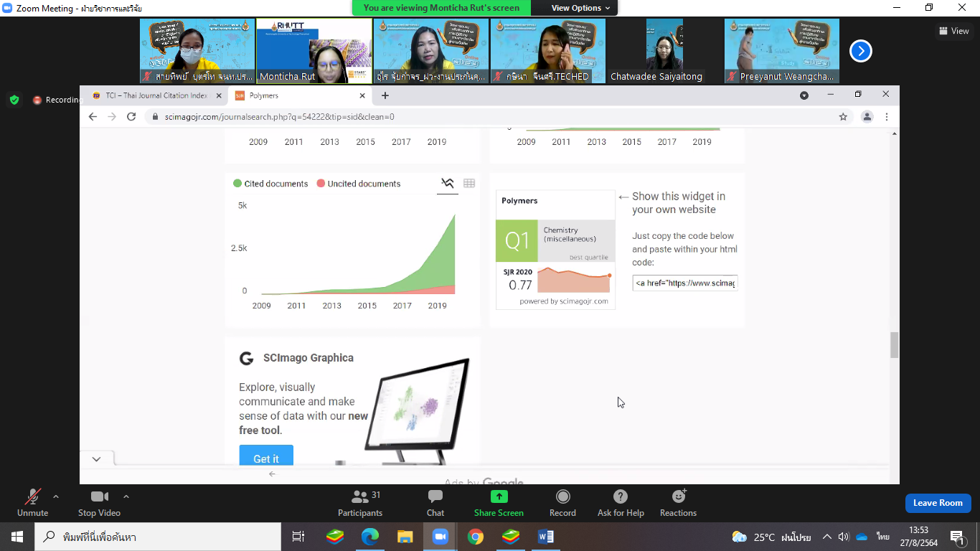Show hidden system tray icons

(x=827, y=537)
